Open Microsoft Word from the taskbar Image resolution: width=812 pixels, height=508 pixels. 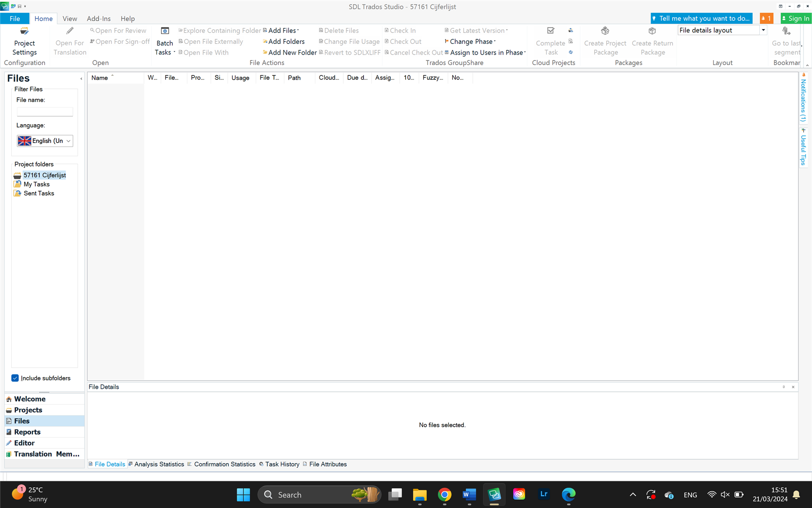469,494
